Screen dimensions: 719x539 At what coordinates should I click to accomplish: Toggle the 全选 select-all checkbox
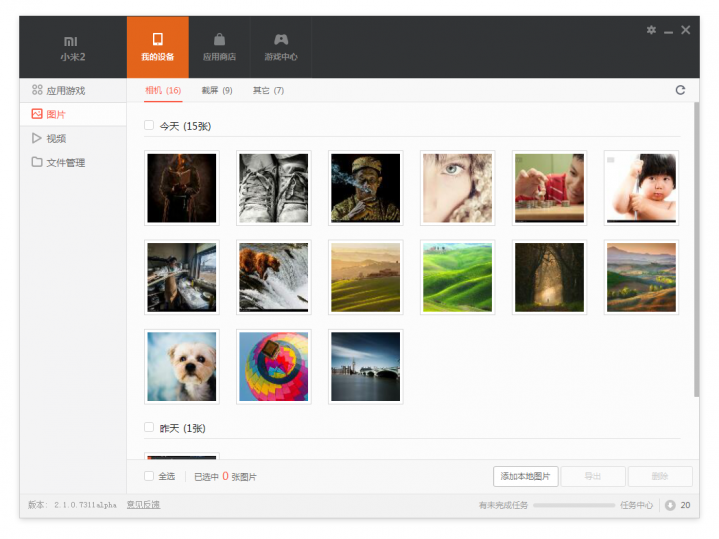pos(149,476)
